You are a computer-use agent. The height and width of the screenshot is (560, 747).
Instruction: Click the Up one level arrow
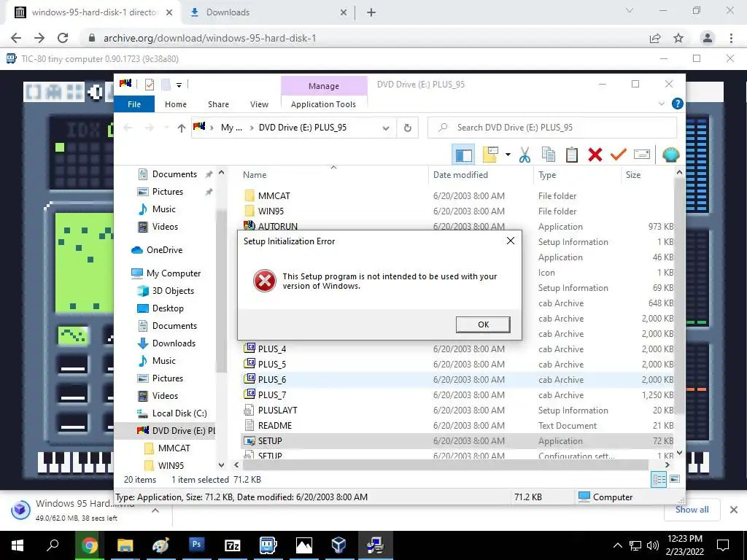click(x=181, y=128)
